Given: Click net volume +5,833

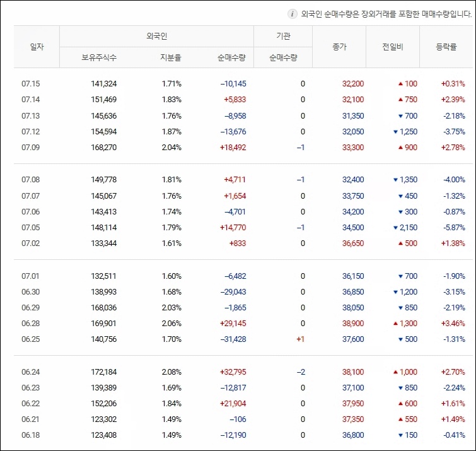Looking at the screenshot, I should (x=235, y=100).
